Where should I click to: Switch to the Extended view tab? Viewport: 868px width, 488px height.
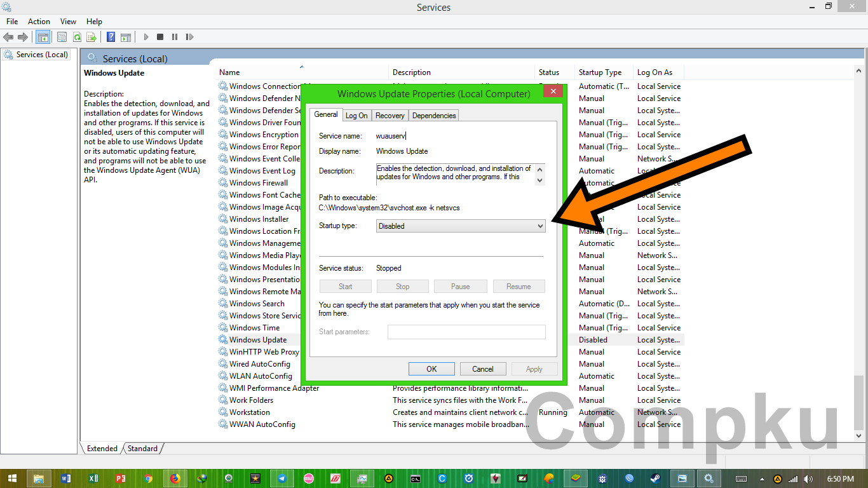coord(102,448)
